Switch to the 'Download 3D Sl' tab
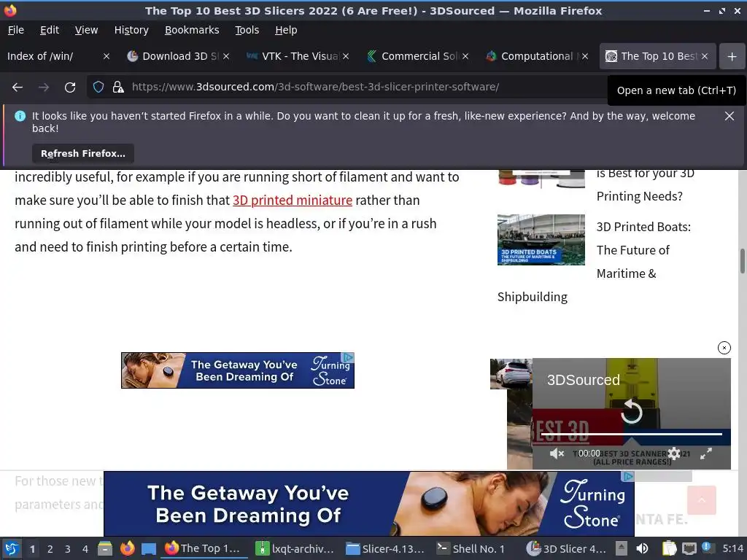 [171, 56]
